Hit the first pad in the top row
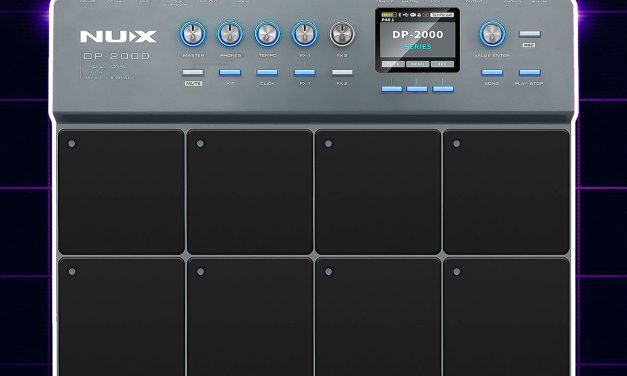This screenshot has width=627, height=376. click(121, 192)
